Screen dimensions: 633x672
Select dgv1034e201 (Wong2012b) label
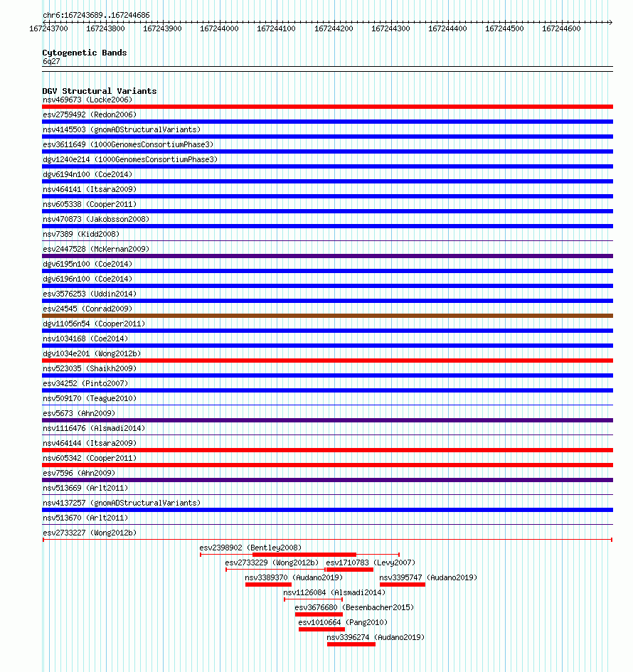[x=92, y=354]
